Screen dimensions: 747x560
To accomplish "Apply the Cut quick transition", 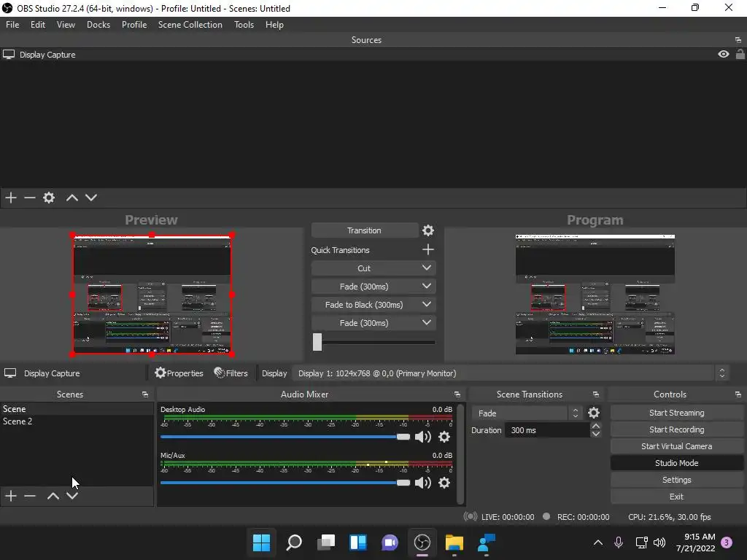I will point(364,268).
